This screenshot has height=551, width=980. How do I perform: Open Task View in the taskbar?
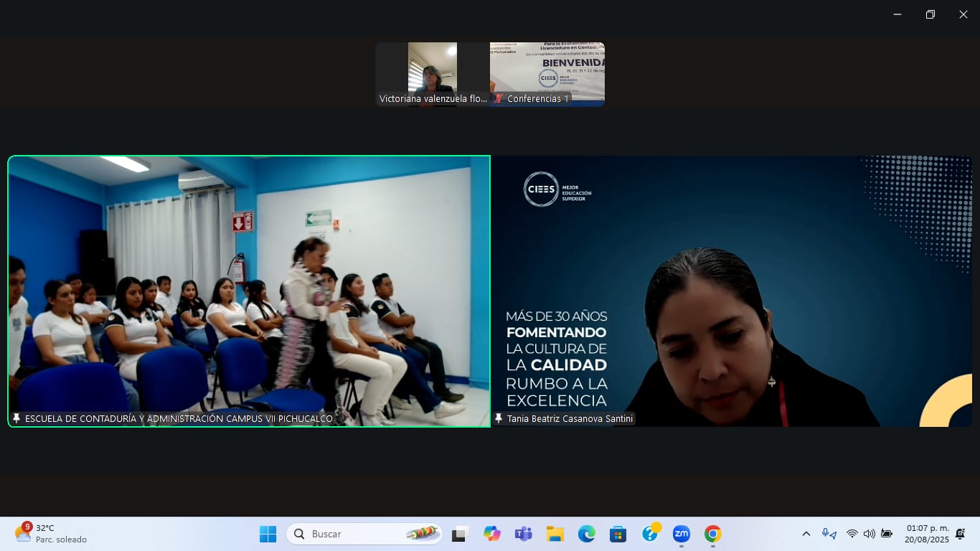pos(460,534)
